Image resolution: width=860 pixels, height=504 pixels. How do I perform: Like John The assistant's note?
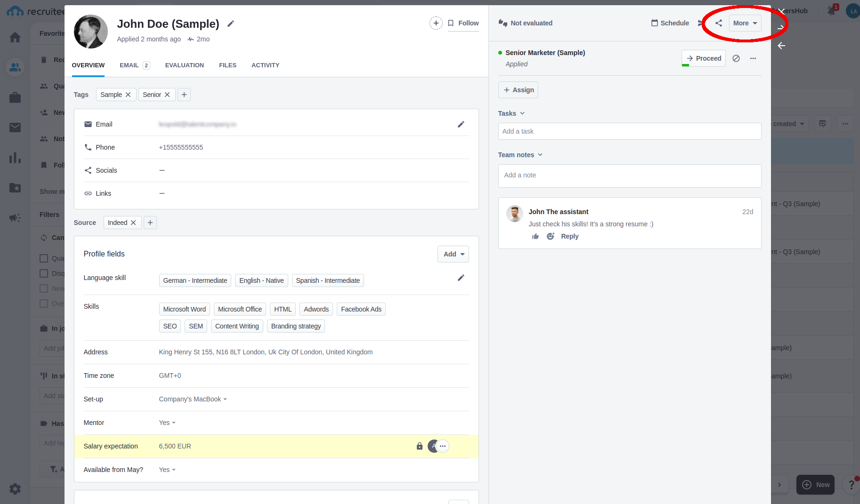[x=535, y=236]
